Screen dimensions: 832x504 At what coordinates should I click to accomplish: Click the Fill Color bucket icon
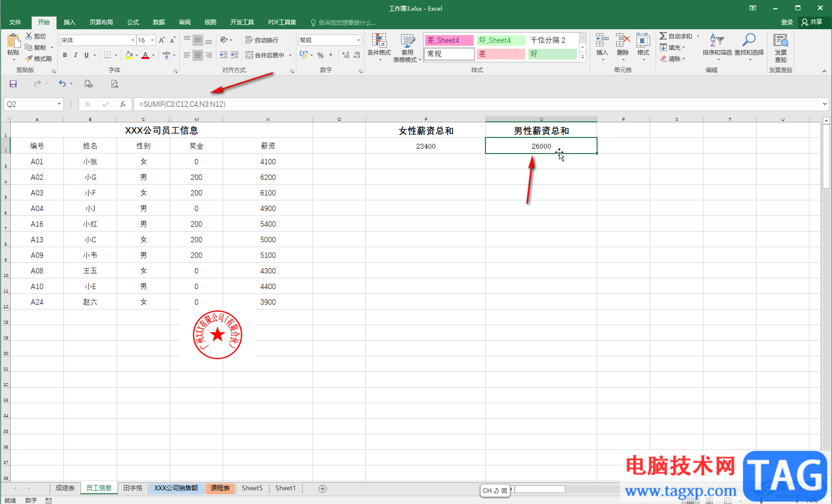coord(129,55)
